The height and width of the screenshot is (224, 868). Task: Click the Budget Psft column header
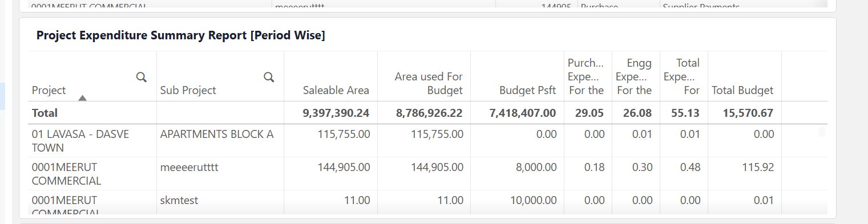point(527,90)
